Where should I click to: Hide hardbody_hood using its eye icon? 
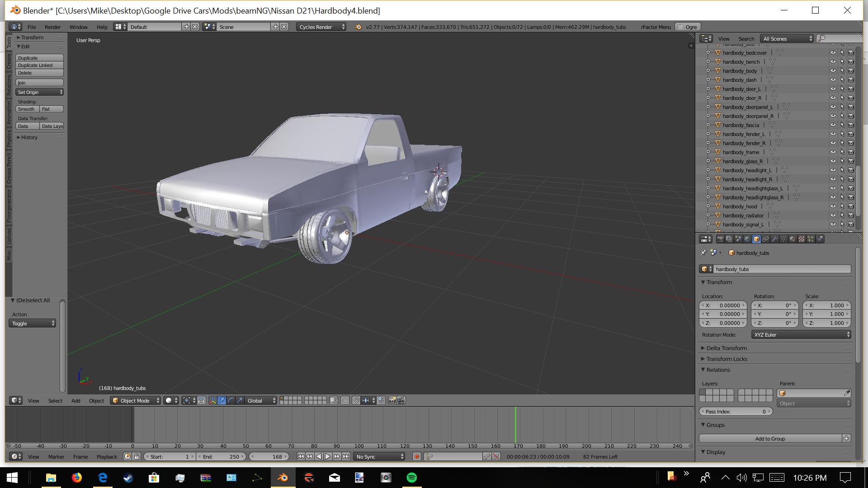(833, 206)
